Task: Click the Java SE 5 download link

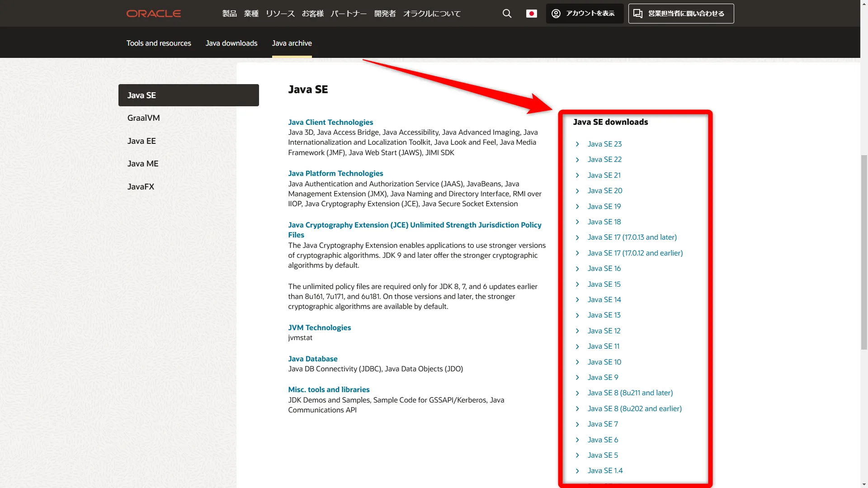Action: 603,455
